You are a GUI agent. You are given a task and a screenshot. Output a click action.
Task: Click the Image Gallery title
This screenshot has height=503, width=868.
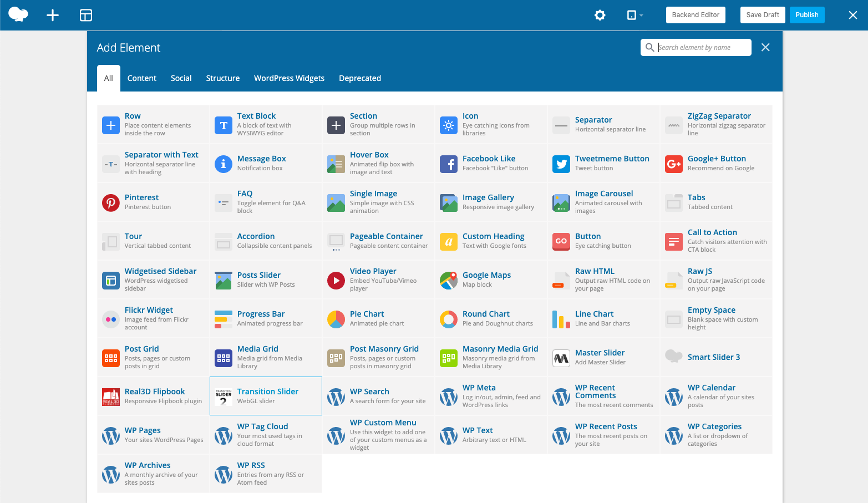click(488, 197)
